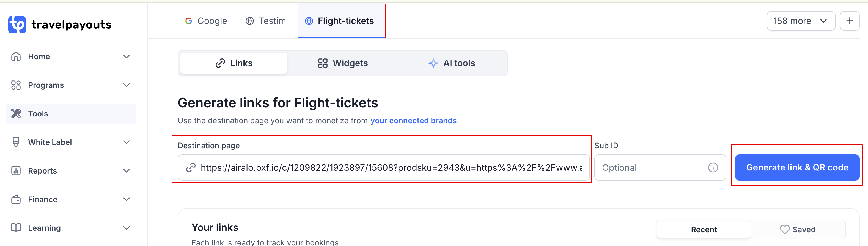Select the Tools wrench icon
Viewport: 868px width, 246px height.
tap(16, 113)
